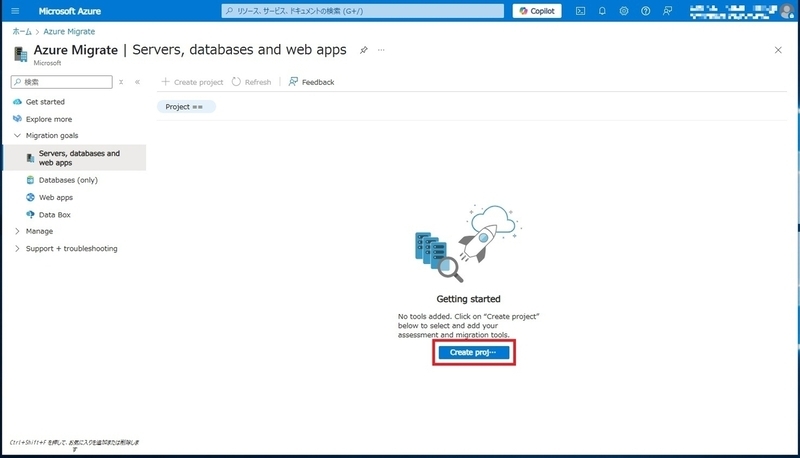Click the Azure Migrate blade title icon

click(20, 54)
